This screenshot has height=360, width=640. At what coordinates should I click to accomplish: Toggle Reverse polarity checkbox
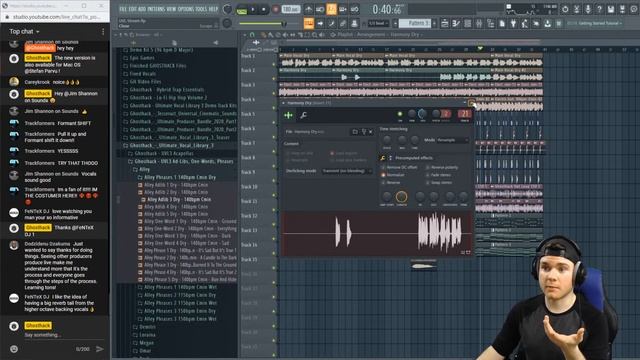(x=427, y=167)
